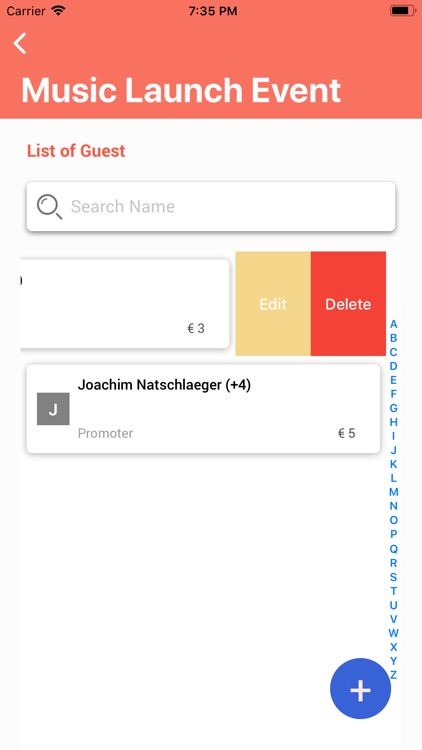Jump to letter Q in the index
Image resolution: width=422 pixels, height=750 pixels.
click(393, 549)
